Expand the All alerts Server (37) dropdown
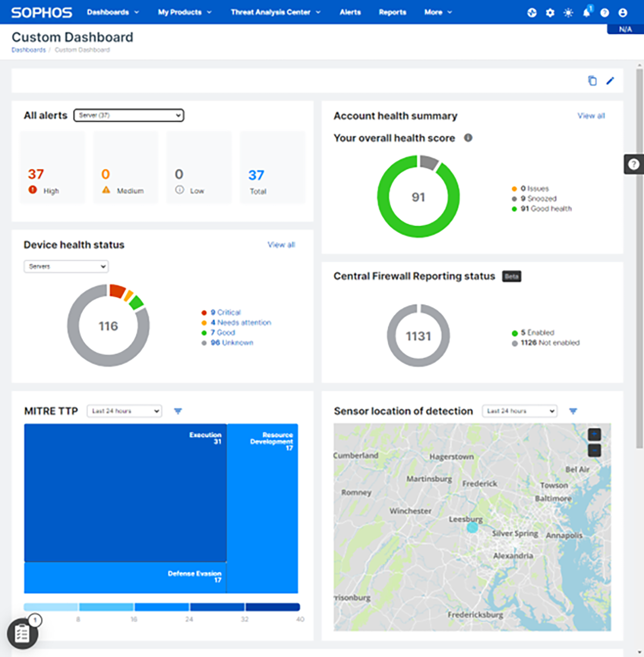644x657 pixels. click(129, 115)
